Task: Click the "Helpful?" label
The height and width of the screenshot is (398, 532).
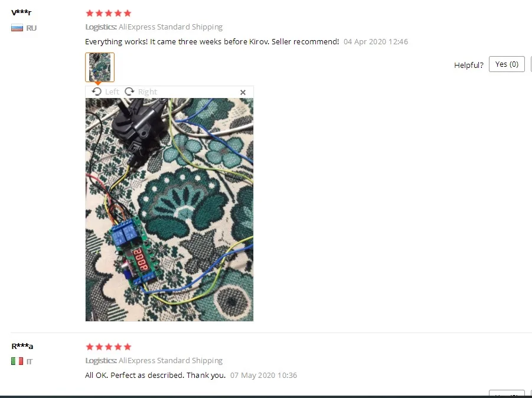Action: point(469,65)
